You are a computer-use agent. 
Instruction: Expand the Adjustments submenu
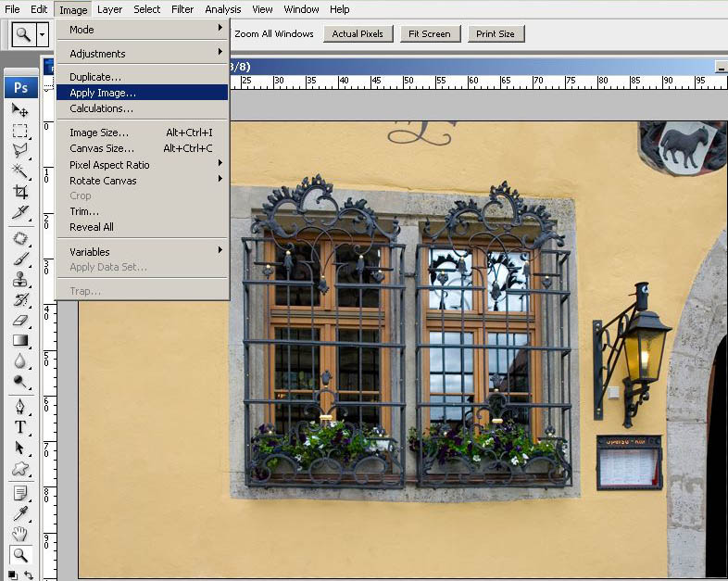pos(143,54)
